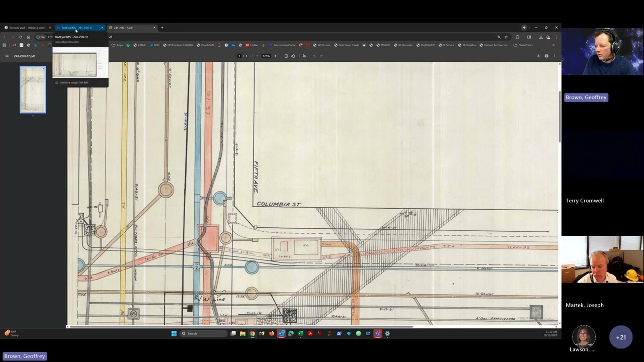Screen dimensions: 644x362
Task: Reload the browser page
Action: (20, 37)
